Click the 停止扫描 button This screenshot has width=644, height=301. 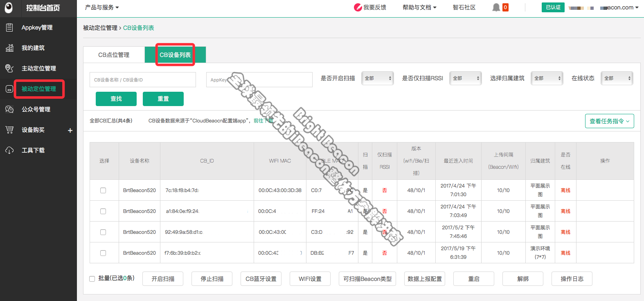coord(212,279)
